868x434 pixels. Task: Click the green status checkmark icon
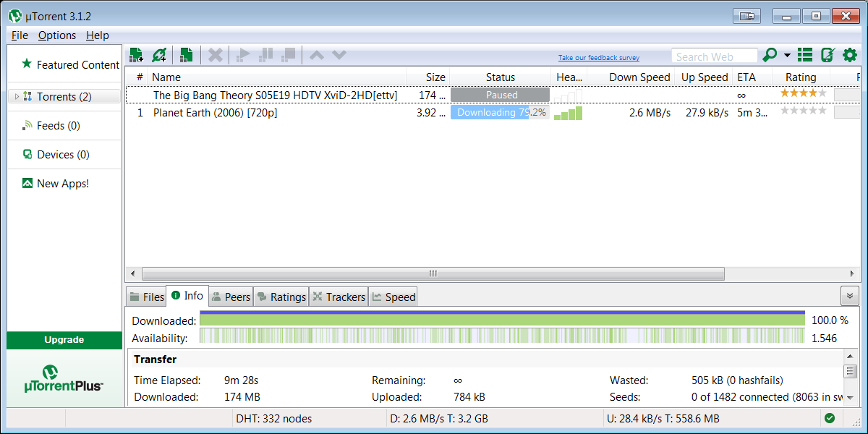pyautogui.click(x=830, y=417)
